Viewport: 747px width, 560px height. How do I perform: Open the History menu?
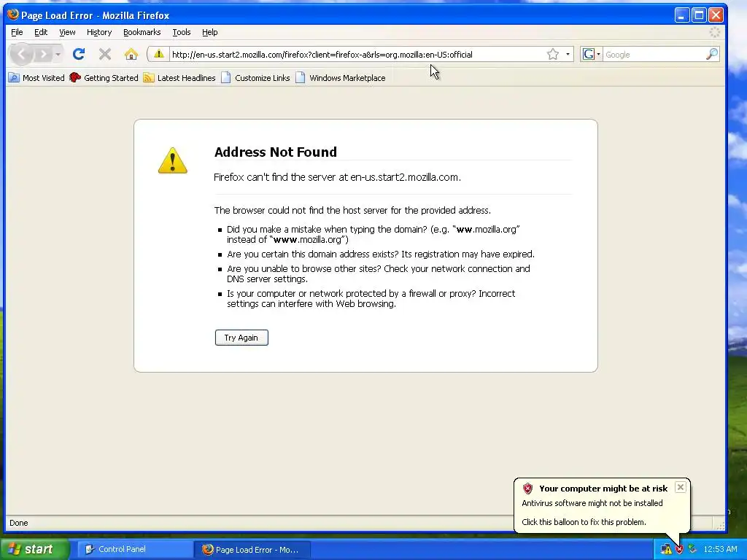99,32
